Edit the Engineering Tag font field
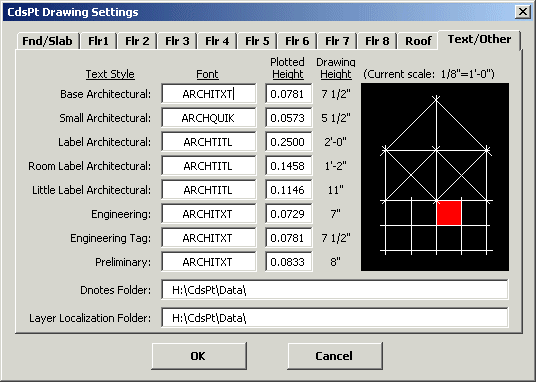The height and width of the screenshot is (382, 536). pyautogui.click(x=209, y=238)
